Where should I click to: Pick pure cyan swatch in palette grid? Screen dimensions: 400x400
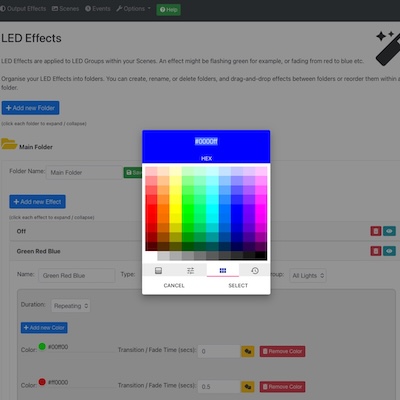(212, 209)
